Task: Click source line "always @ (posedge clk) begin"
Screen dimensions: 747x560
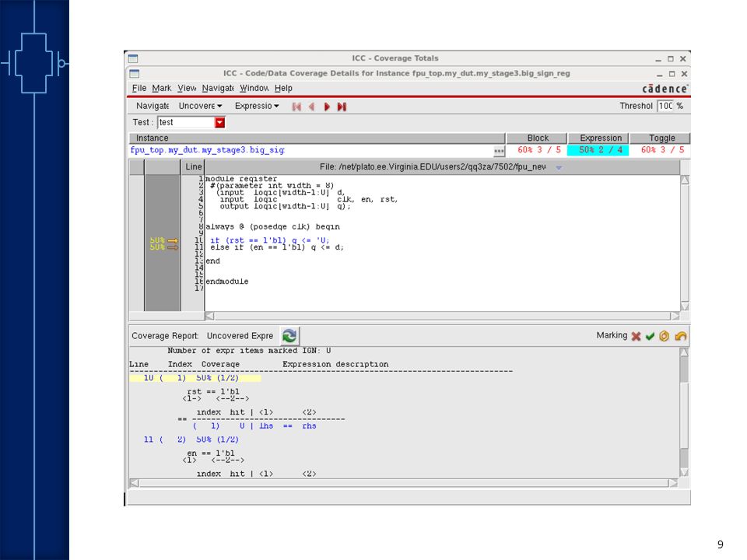Action: click(272, 226)
